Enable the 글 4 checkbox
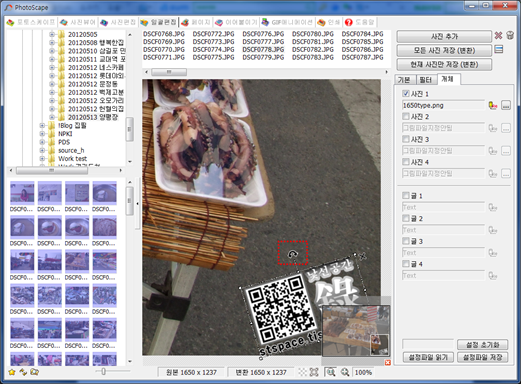Viewport: 521px width, 384px height. [406, 264]
